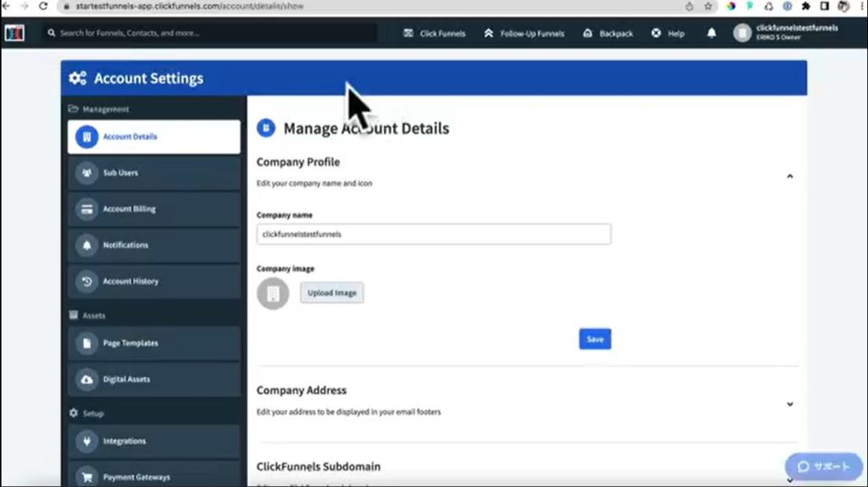Click the Digital Assets cloud icon

tap(86, 379)
